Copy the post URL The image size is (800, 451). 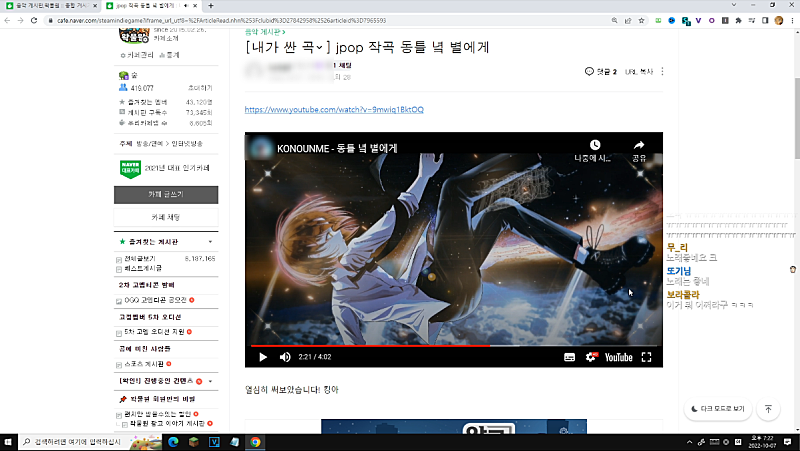[x=639, y=71]
